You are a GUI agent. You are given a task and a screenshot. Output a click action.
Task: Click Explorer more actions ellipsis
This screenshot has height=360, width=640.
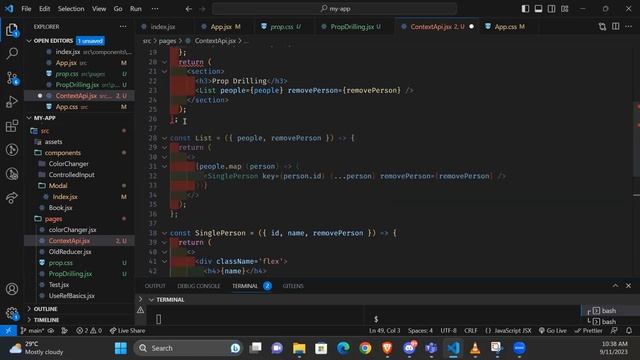[123, 27]
